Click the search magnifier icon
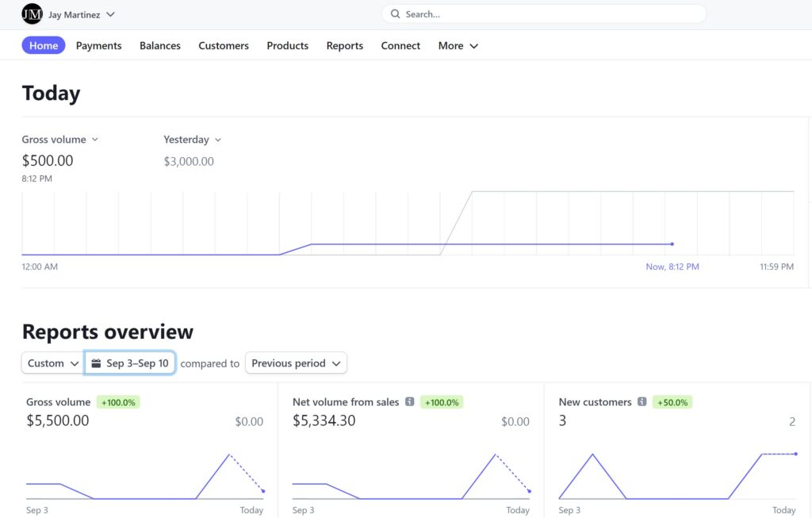Viewport: 812px width, 518px height. tap(395, 14)
